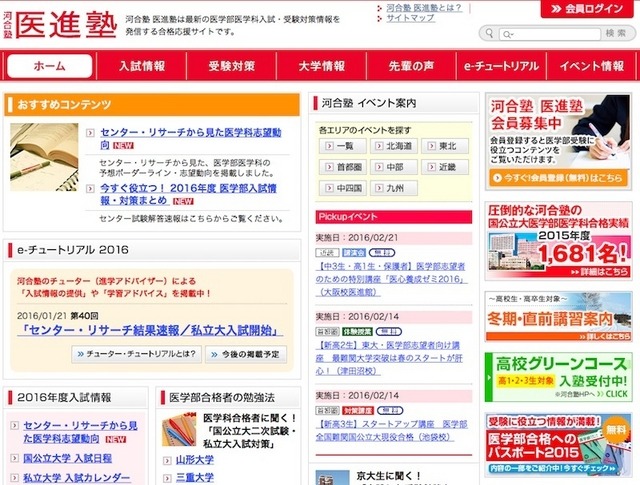640x485 pixels.
Task: Click arrow icon before the おすすめ センター・リサーチ link
Action: (x=91, y=133)
